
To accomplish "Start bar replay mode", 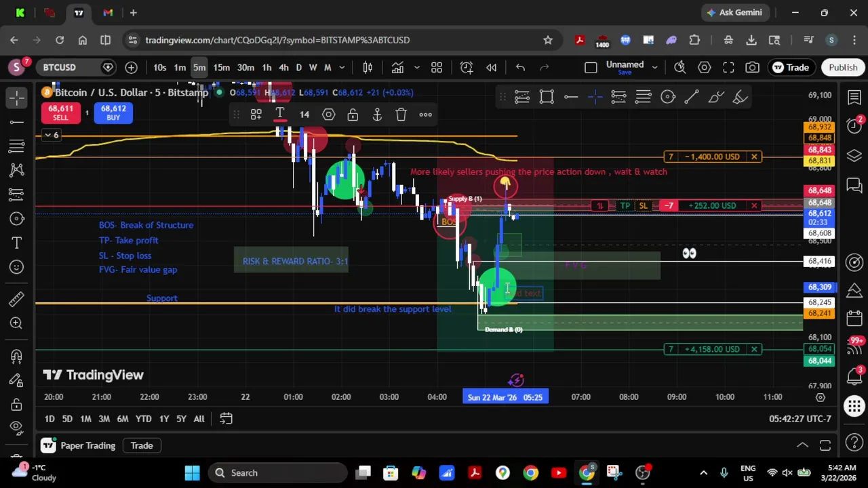I will pyautogui.click(x=491, y=67).
